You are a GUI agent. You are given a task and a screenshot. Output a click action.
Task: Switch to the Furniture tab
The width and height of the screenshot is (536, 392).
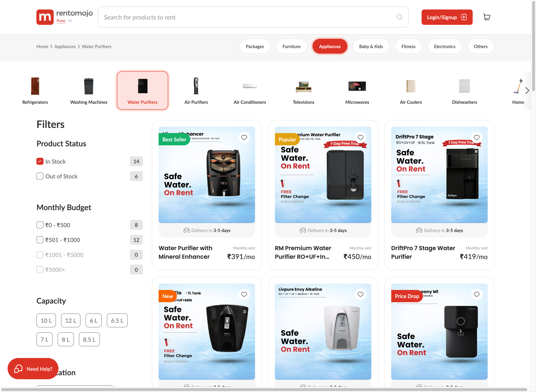[x=291, y=47]
